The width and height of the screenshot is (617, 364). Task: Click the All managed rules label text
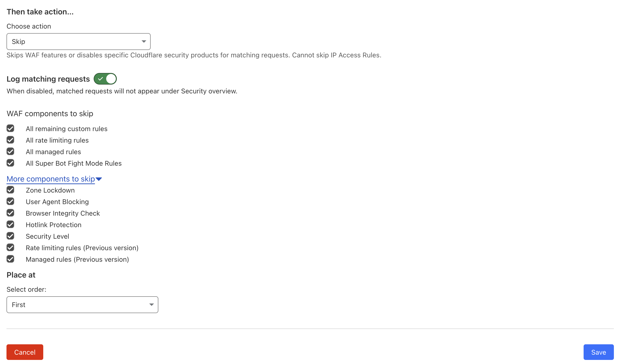(x=53, y=152)
